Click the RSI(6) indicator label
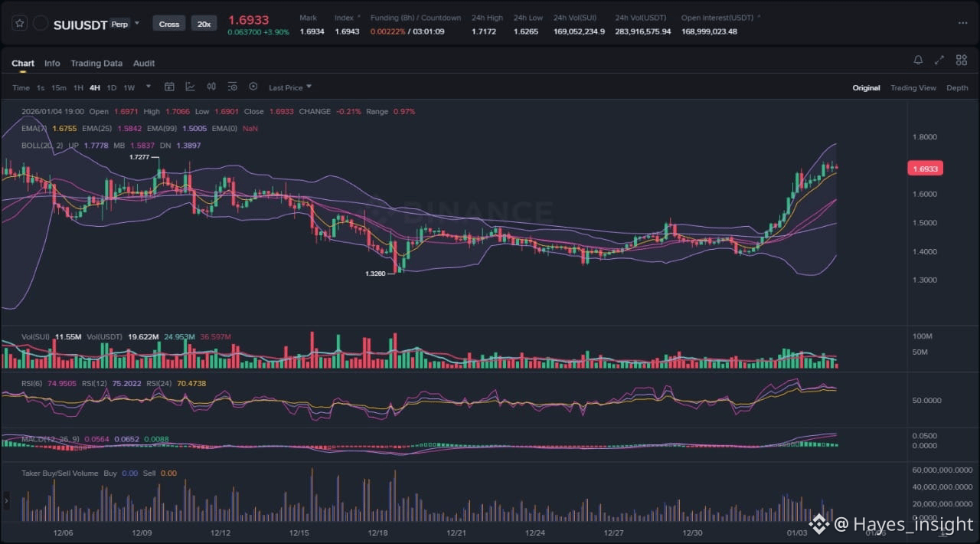 (33, 383)
